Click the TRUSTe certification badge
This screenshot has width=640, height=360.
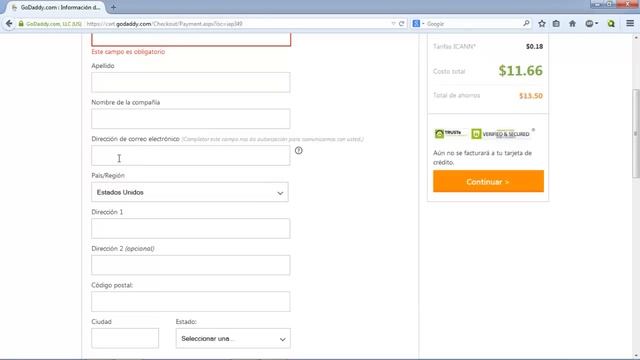tap(450, 133)
